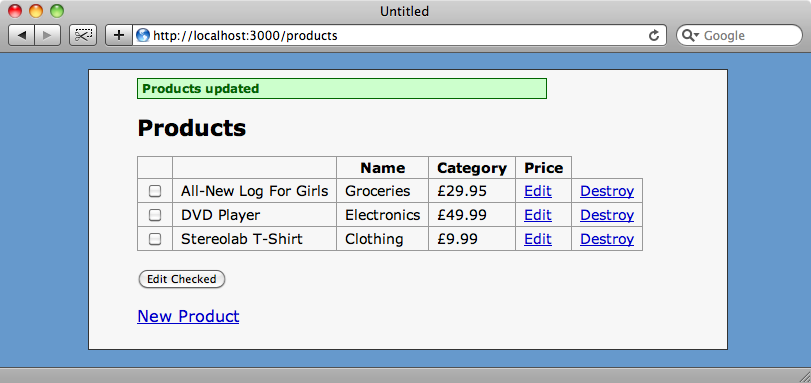Open the web clip scissors tool
This screenshot has width=811, height=383.
pyautogui.click(x=83, y=35)
